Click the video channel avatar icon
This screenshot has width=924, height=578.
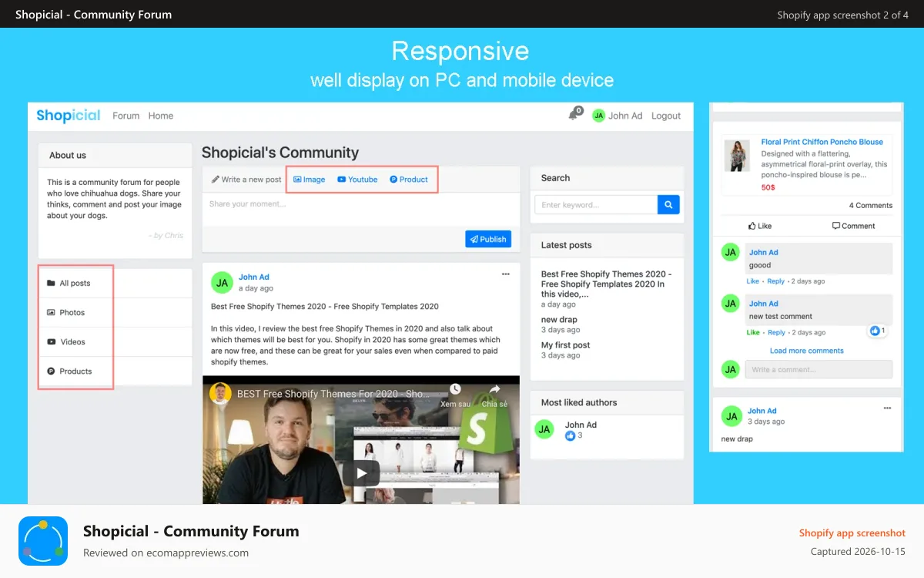[x=221, y=393]
